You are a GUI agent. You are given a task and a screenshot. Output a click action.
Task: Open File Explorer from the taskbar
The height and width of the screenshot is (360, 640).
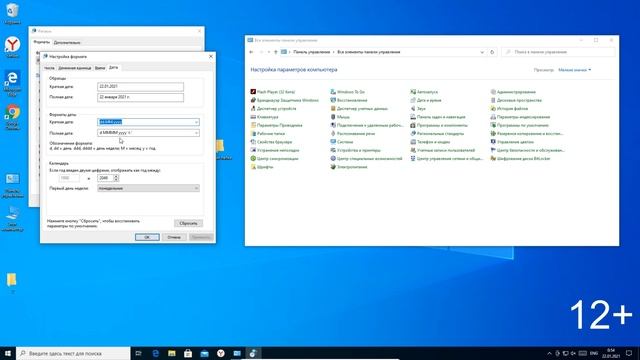172,353
